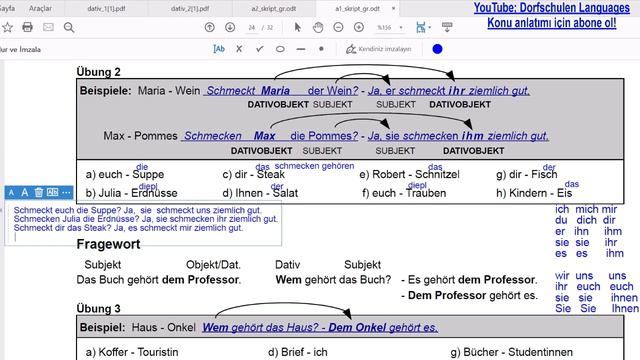Select the a1_skript_gr.odt tab
The height and width of the screenshot is (360, 640).
358,8
